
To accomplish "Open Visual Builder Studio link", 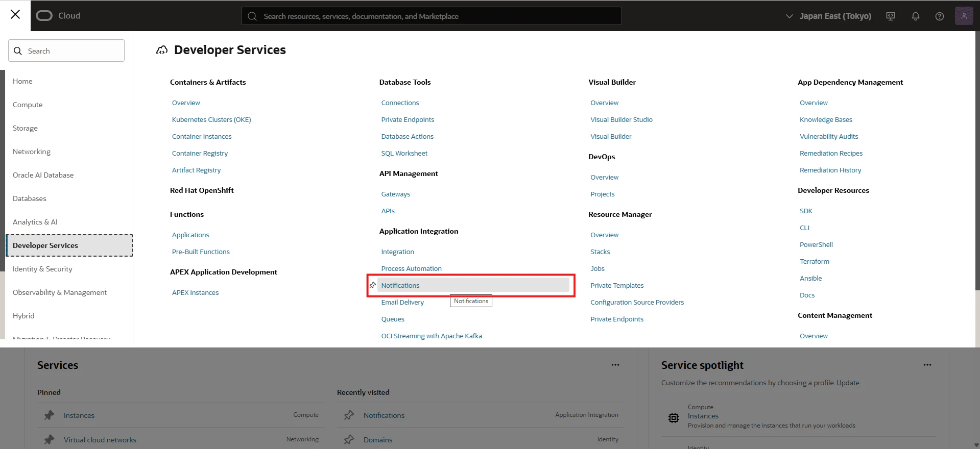I will click(622, 119).
